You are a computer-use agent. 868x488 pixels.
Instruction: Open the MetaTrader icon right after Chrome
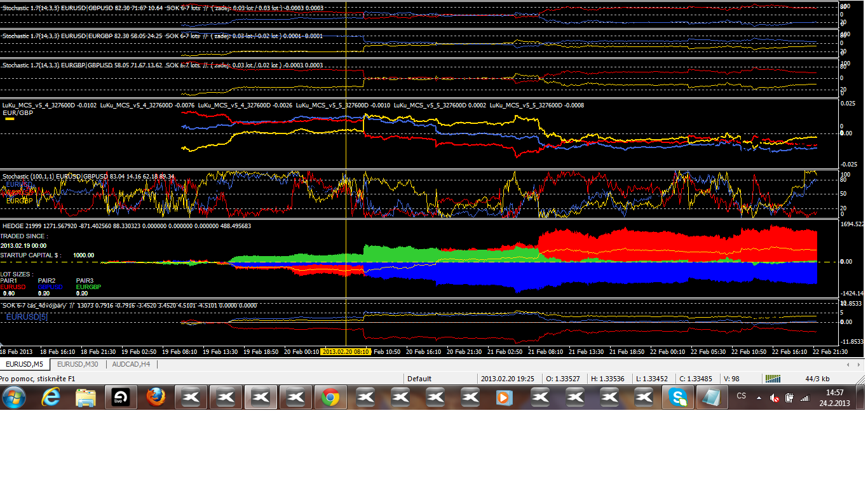[365, 398]
